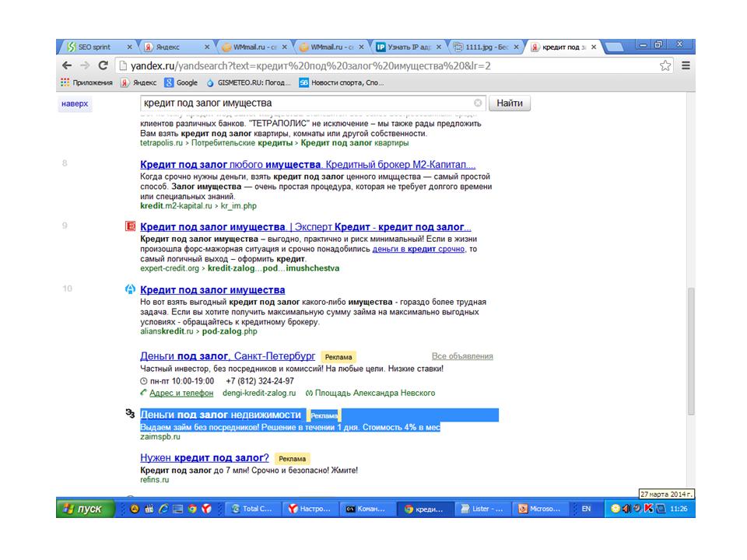Click Площадь Александра Невского metro link

point(374,393)
